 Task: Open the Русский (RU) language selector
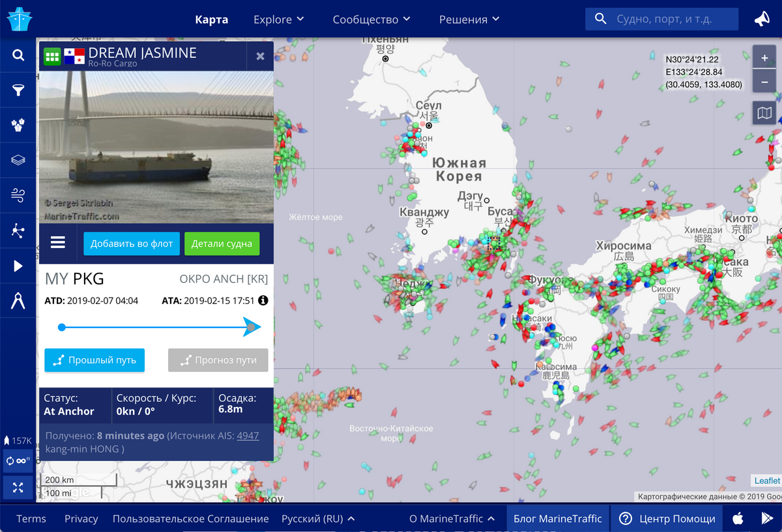click(318, 519)
